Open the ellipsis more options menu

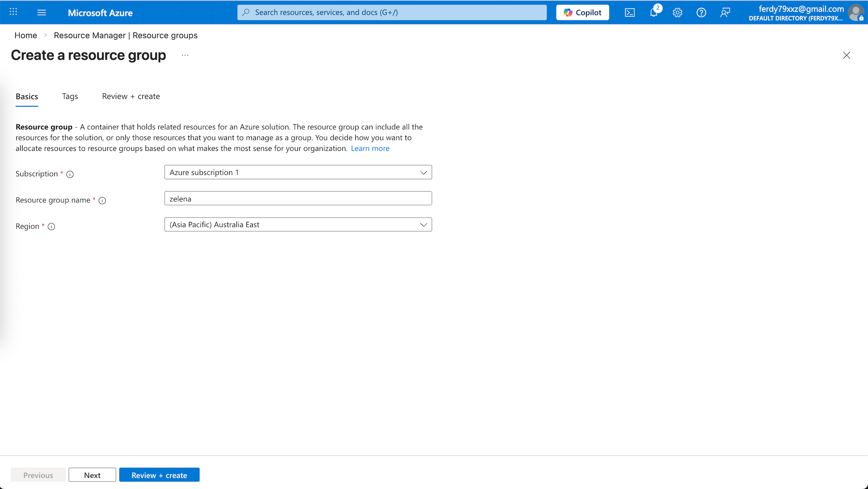click(185, 55)
